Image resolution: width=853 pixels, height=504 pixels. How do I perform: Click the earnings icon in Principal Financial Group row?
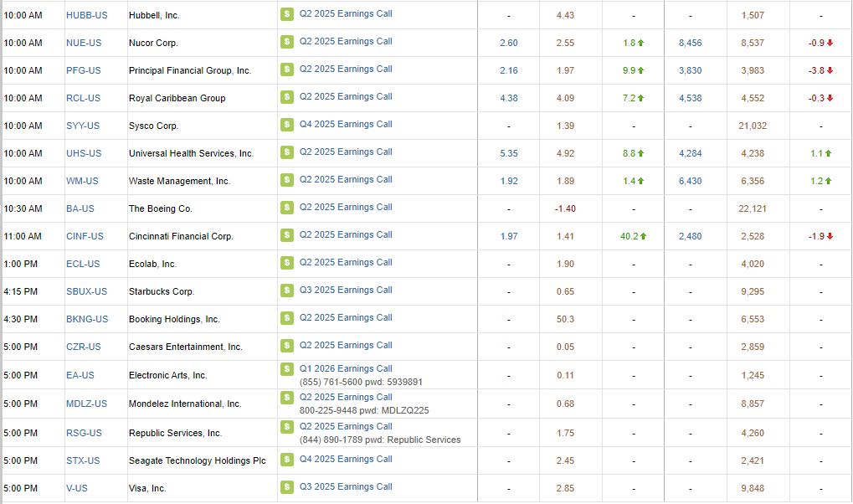286,69
